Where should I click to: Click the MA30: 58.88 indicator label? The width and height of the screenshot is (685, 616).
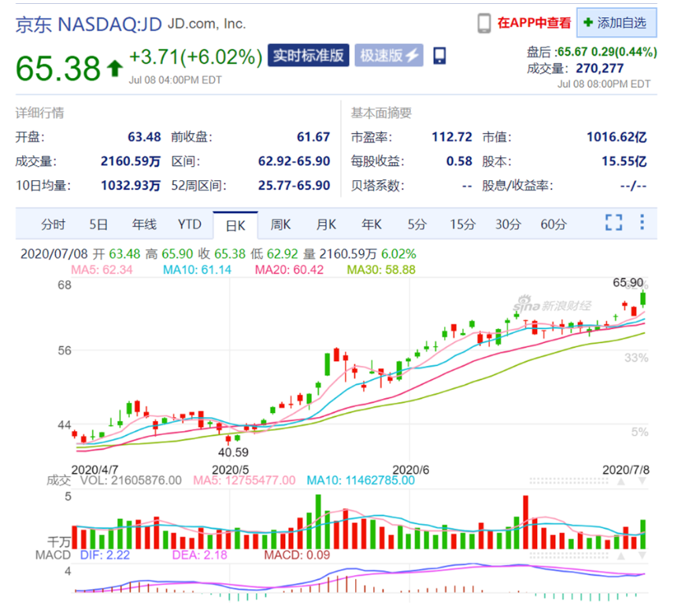[x=381, y=270]
